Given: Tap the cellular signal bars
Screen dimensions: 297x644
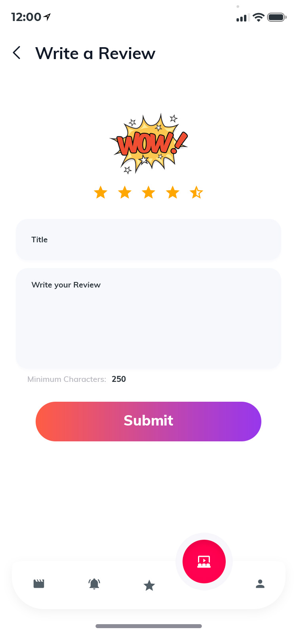Looking at the screenshot, I should pyautogui.click(x=242, y=18).
